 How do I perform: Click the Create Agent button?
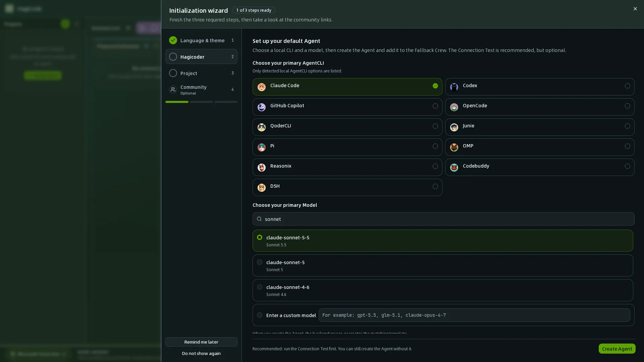coord(617,349)
